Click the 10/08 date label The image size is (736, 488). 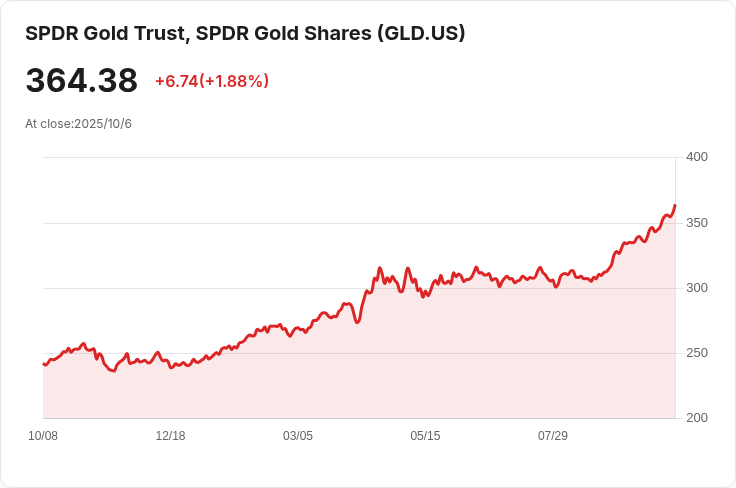[x=43, y=436]
